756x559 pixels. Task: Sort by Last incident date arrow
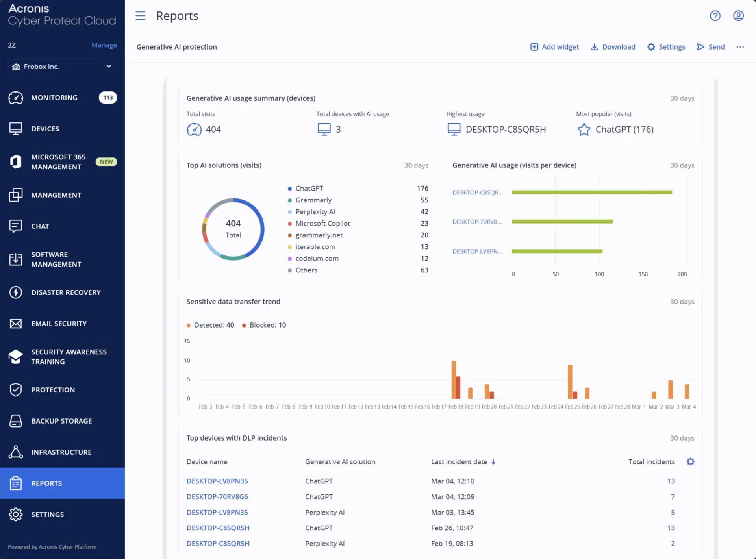(x=493, y=462)
